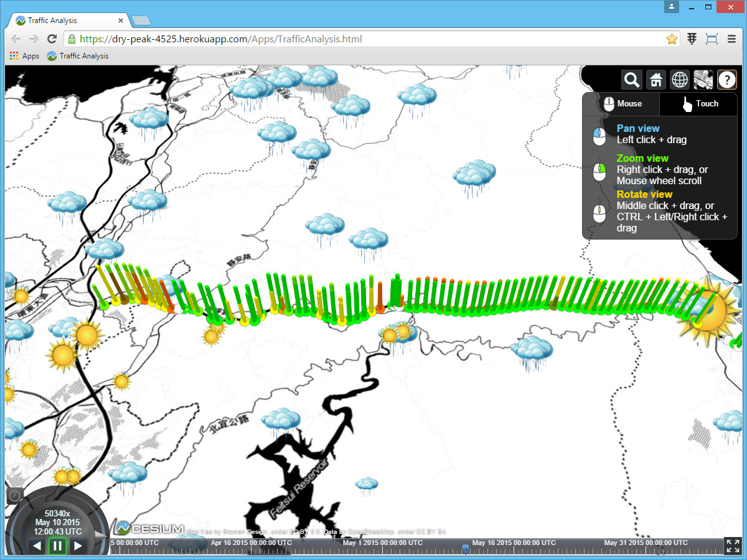747x560 pixels.
Task: Click the screen-frame extension icon
Action: [x=712, y=39]
